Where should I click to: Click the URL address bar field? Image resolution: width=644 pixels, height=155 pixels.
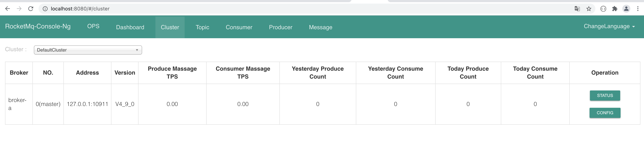(300, 9)
